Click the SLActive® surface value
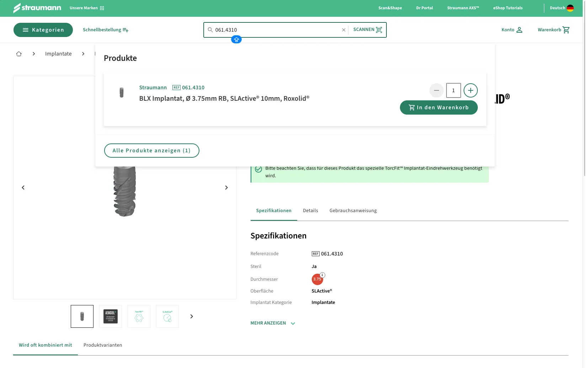The width and height of the screenshot is (588, 368). 322,291
